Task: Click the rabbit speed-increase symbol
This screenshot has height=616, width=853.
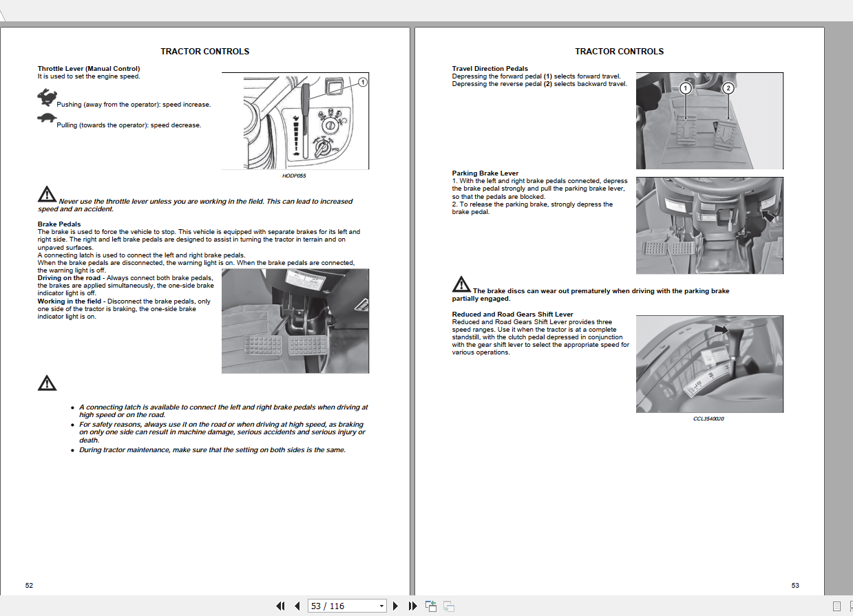Action: click(47, 97)
